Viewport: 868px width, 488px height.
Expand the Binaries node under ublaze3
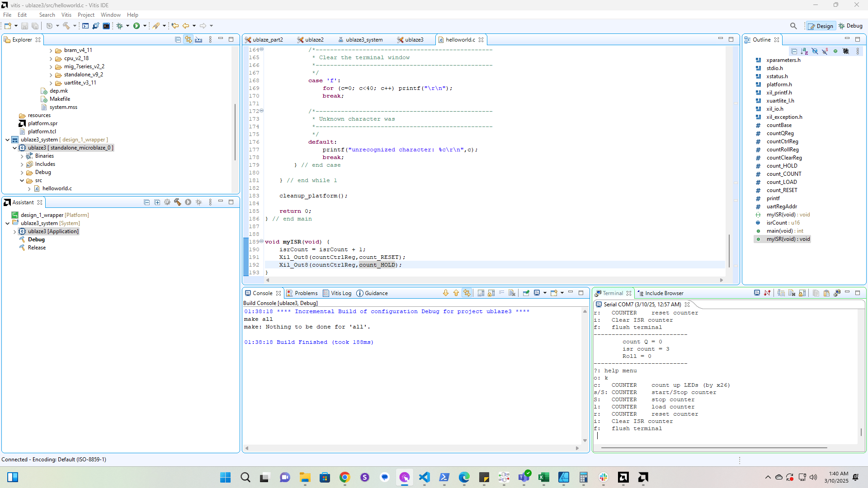pyautogui.click(x=22, y=156)
